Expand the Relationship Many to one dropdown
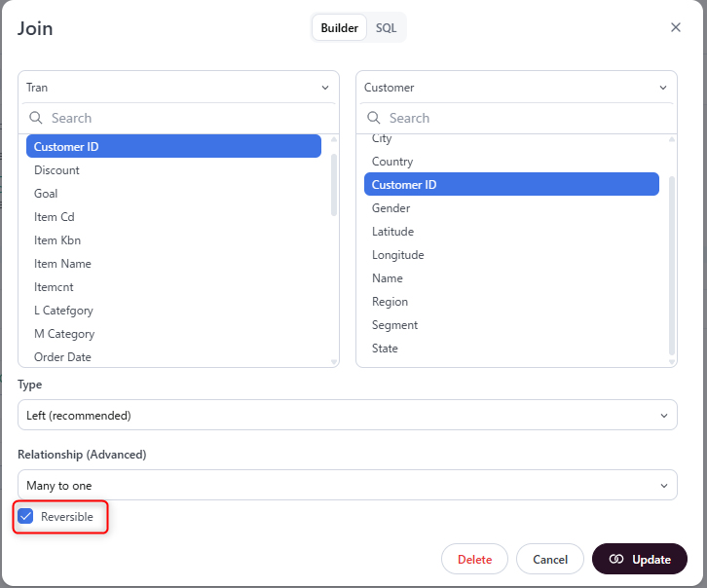Viewport: 707px width, 588px height. [x=347, y=485]
